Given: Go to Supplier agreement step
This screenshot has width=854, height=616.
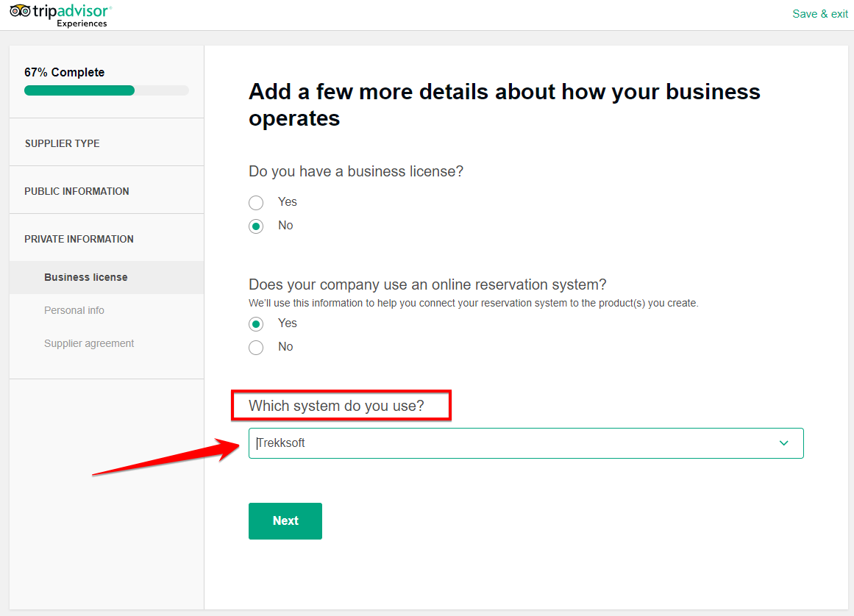Looking at the screenshot, I should (89, 343).
